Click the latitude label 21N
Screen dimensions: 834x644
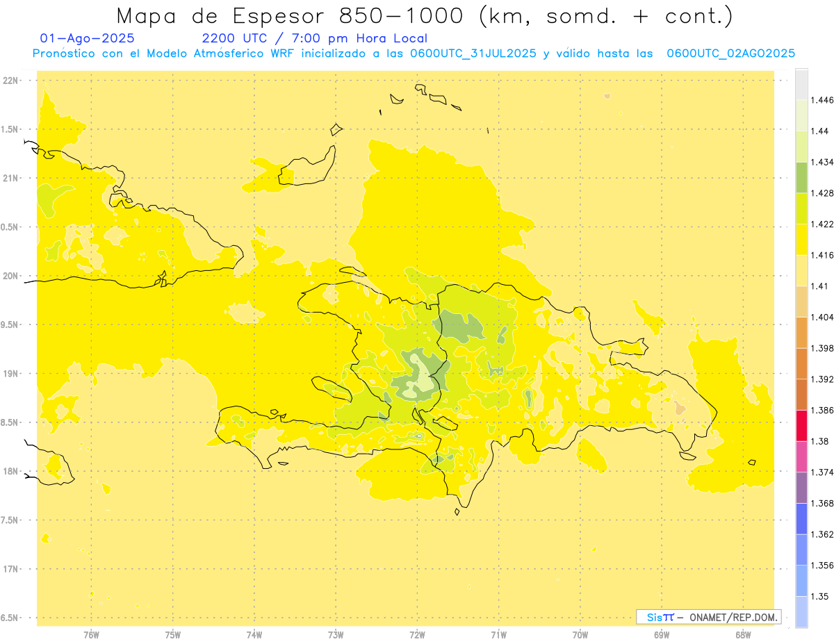point(10,179)
